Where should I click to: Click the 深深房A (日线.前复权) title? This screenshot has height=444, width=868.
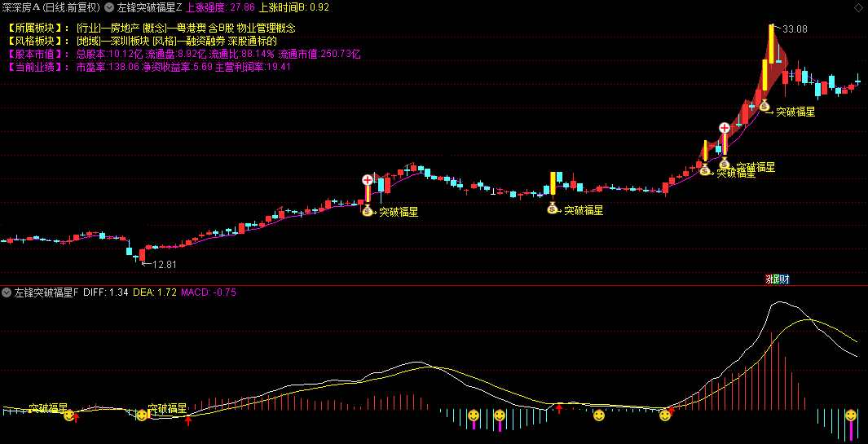pos(51,7)
